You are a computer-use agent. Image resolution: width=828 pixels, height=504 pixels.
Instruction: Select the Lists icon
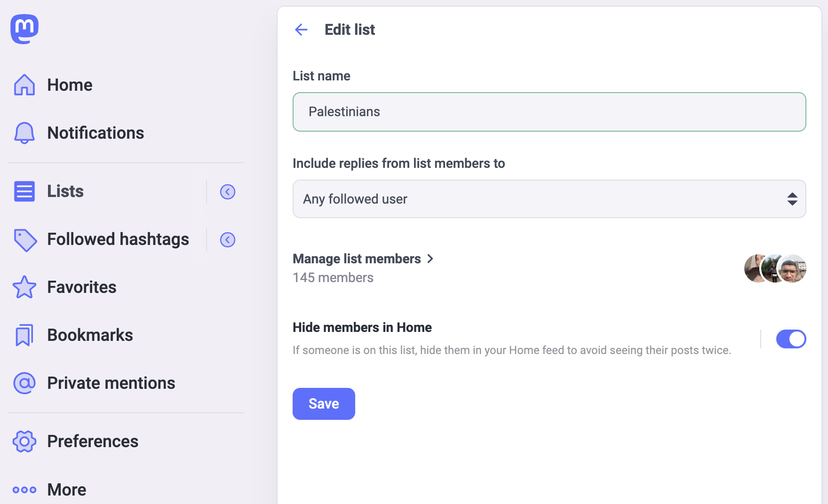[x=24, y=191]
